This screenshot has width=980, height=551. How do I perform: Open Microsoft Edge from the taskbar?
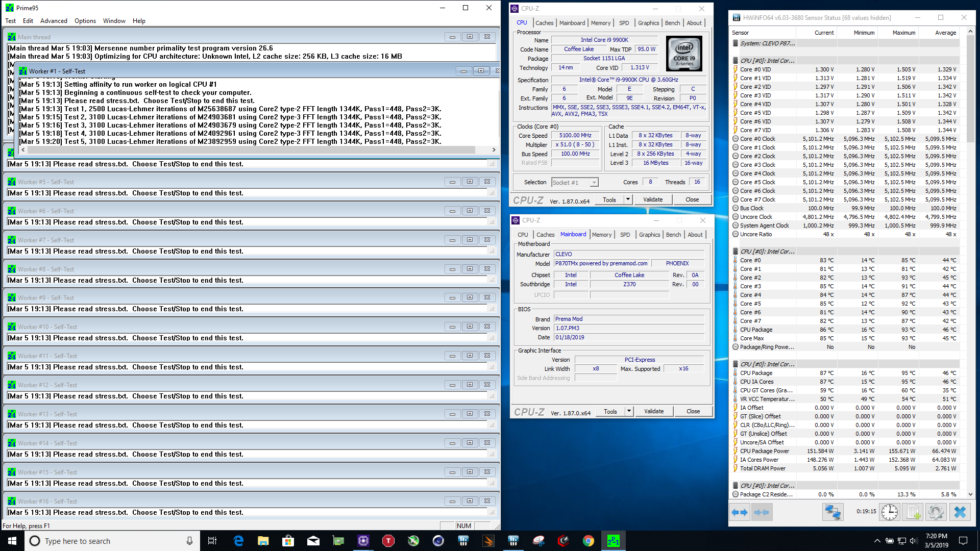coord(238,541)
